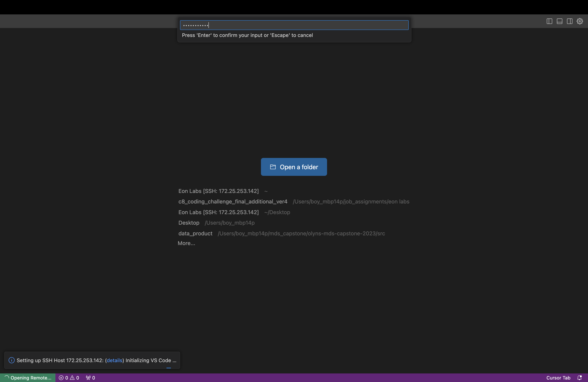Open the Cursor Tab status menu

tap(558, 378)
